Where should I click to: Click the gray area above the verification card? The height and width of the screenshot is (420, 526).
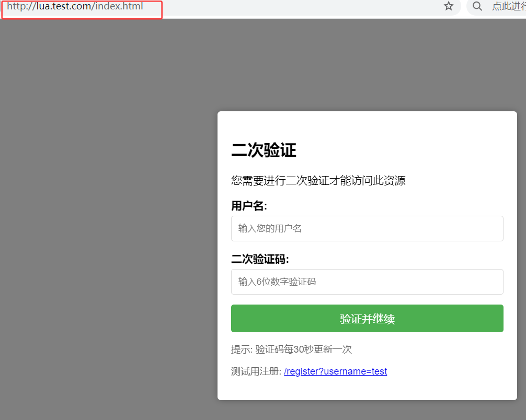point(366,63)
